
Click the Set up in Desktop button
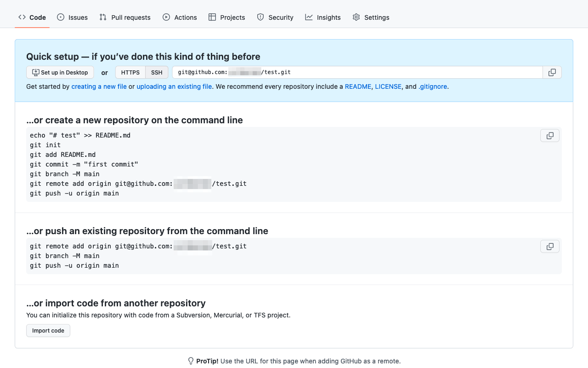click(x=60, y=72)
